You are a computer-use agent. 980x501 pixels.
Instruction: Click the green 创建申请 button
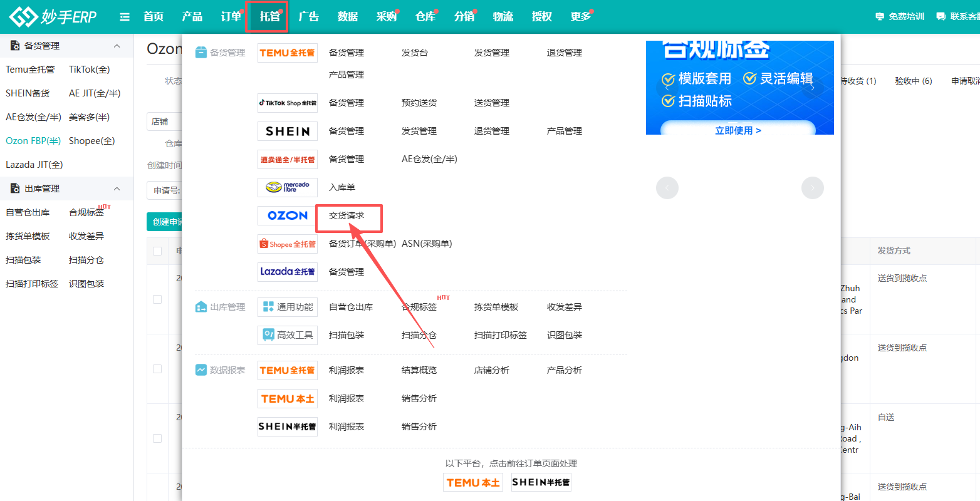pos(165,222)
